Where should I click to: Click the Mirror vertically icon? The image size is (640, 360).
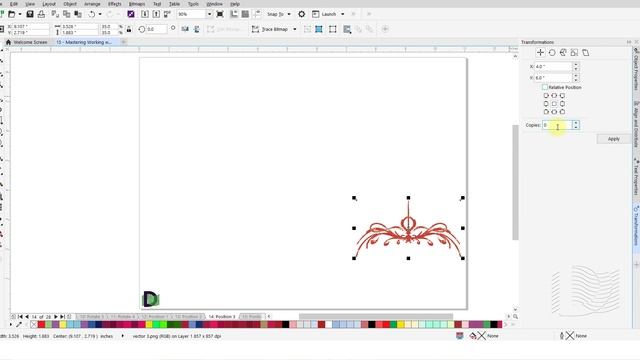tap(197, 29)
